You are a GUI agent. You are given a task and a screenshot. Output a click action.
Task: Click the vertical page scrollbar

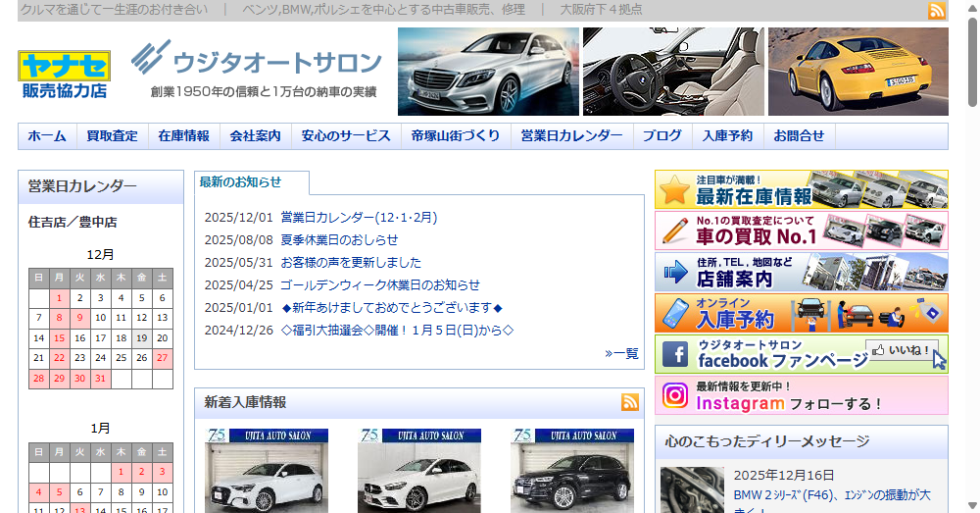pos(972,256)
